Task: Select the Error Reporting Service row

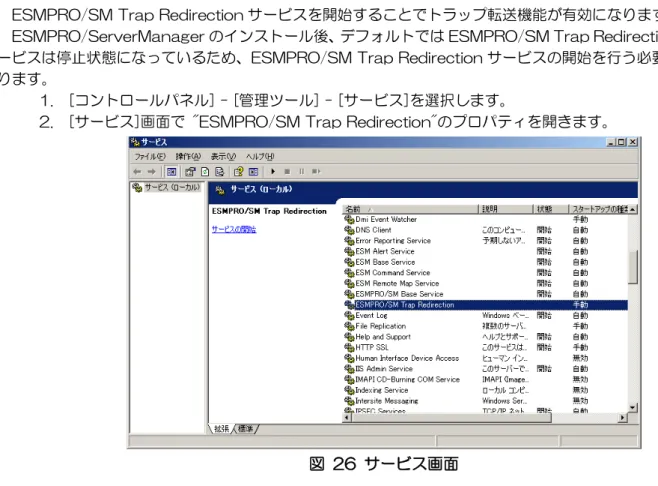Action: pos(486,240)
